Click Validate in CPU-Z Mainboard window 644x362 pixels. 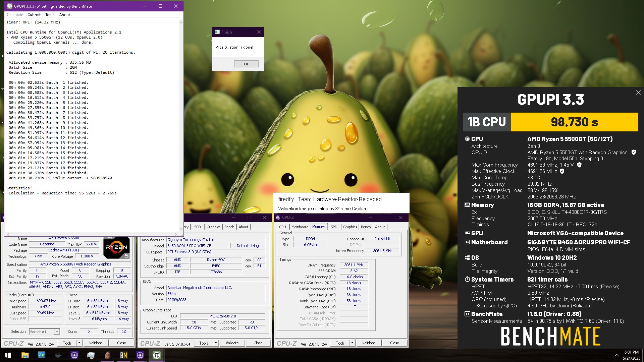232,343
